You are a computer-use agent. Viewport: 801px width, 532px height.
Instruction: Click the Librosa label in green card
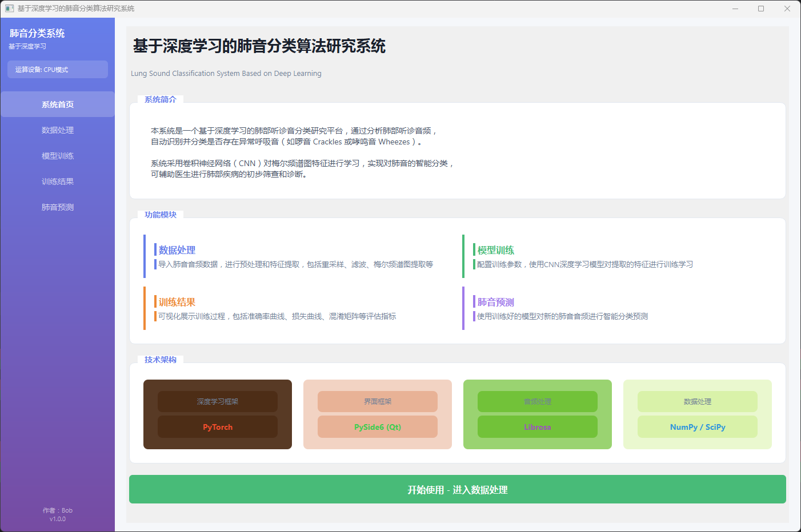point(538,427)
